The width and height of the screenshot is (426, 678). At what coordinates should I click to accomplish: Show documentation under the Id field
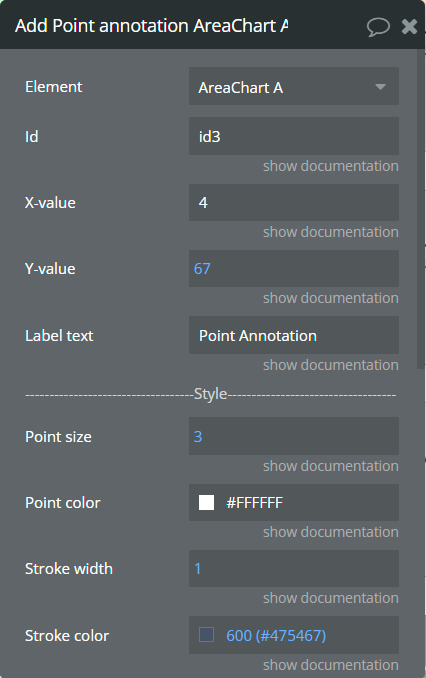330,166
